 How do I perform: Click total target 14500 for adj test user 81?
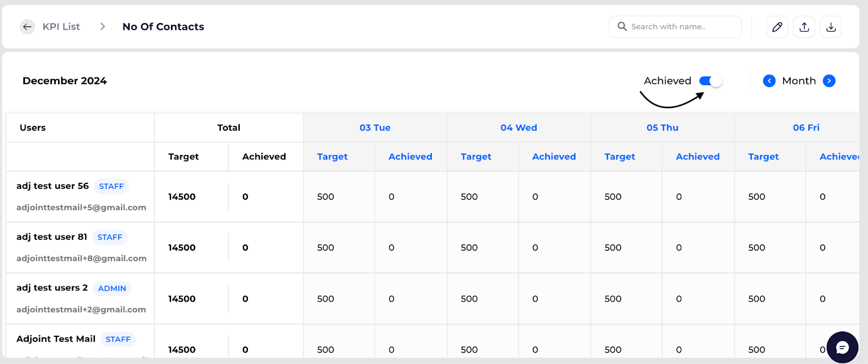point(182,248)
